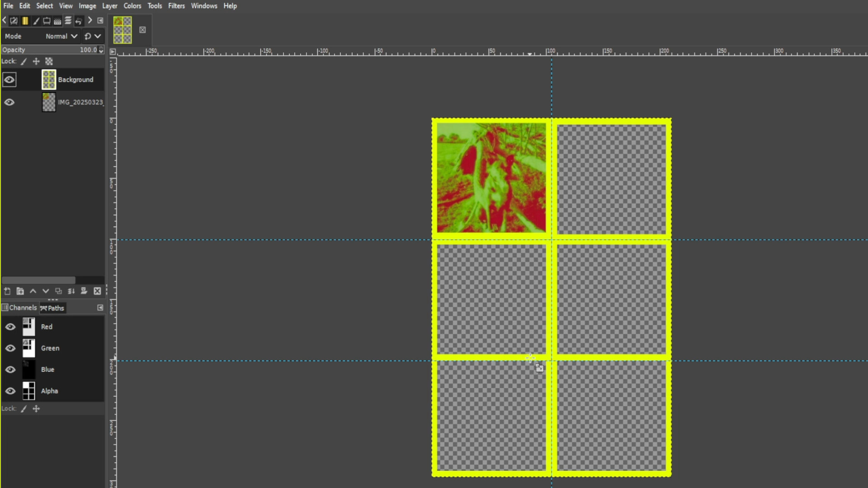Delete the selected layer
This screenshot has width=868, height=488.
tap(97, 291)
